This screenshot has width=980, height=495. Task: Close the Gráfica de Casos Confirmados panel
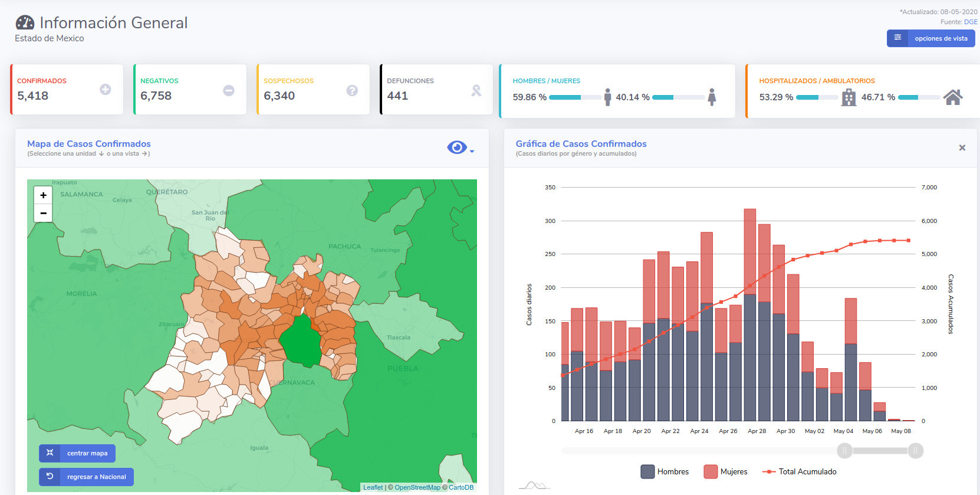(x=962, y=147)
